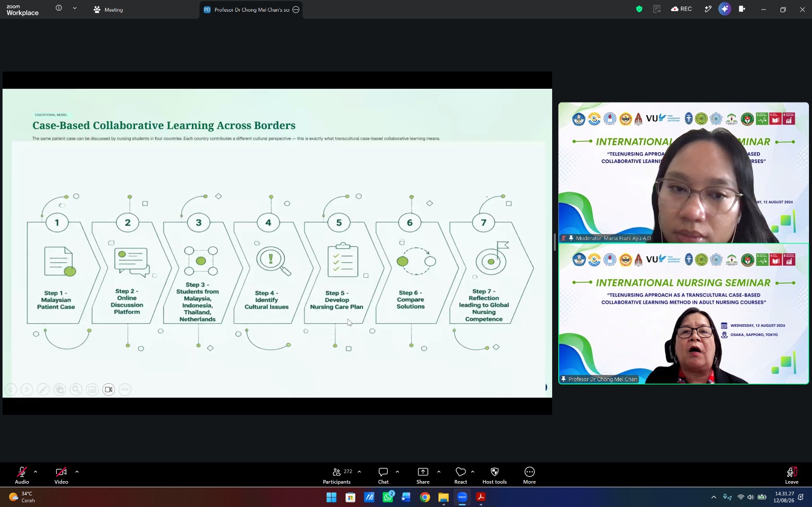Open Zoom AI Companion
812x507 pixels.
[x=725, y=9]
